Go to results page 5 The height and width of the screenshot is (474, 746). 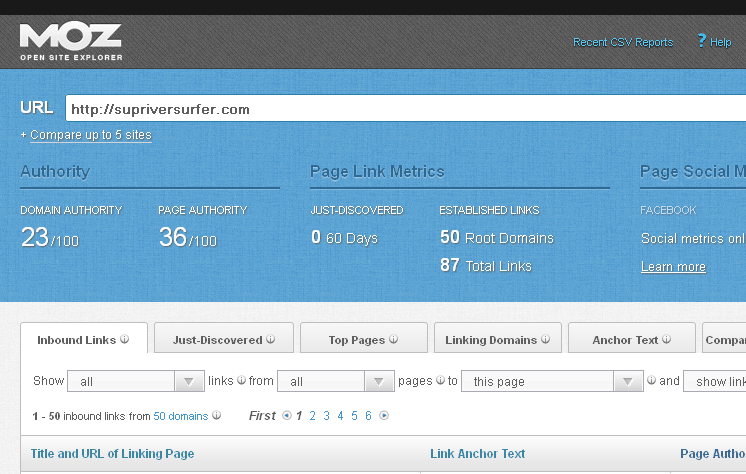[x=354, y=416]
